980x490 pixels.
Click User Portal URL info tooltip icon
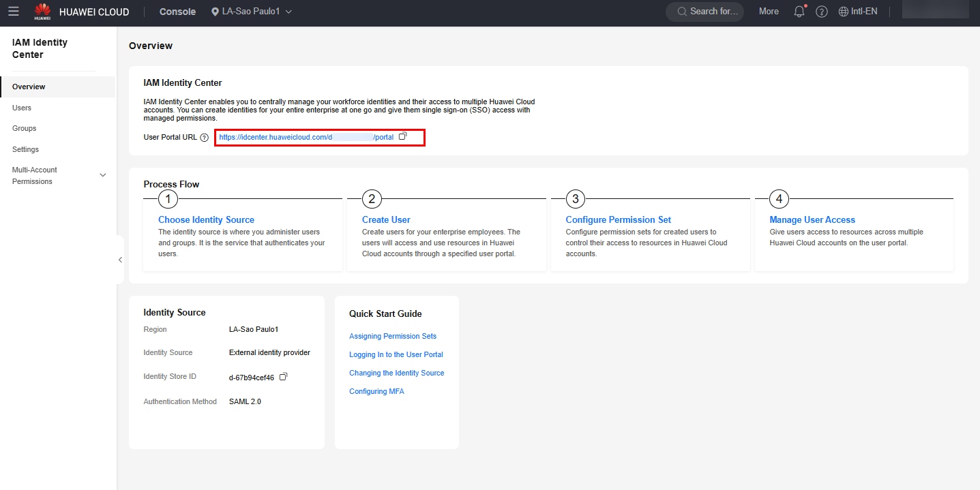(204, 138)
